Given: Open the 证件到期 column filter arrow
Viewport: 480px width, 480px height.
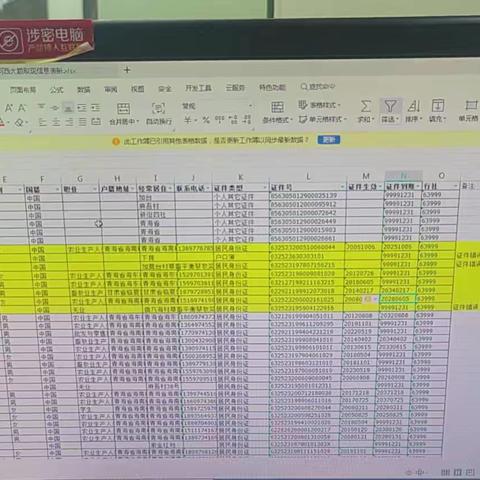Looking at the screenshot, I should pos(418,186).
